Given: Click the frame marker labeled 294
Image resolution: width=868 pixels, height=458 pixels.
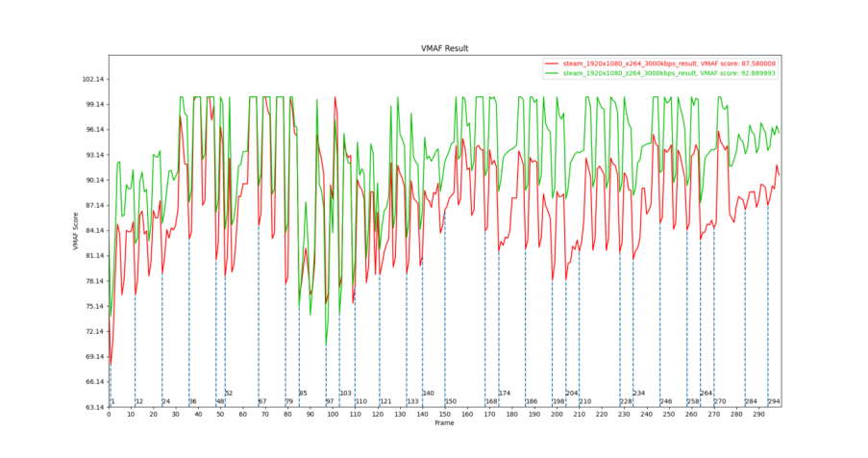Looking at the screenshot, I should tap(773, 401).
